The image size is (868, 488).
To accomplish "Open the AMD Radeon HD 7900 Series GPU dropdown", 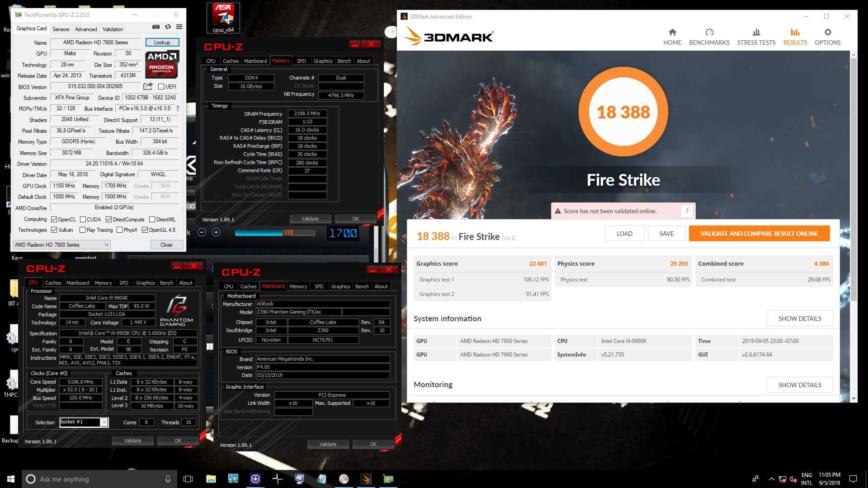I will pos(62,245).
